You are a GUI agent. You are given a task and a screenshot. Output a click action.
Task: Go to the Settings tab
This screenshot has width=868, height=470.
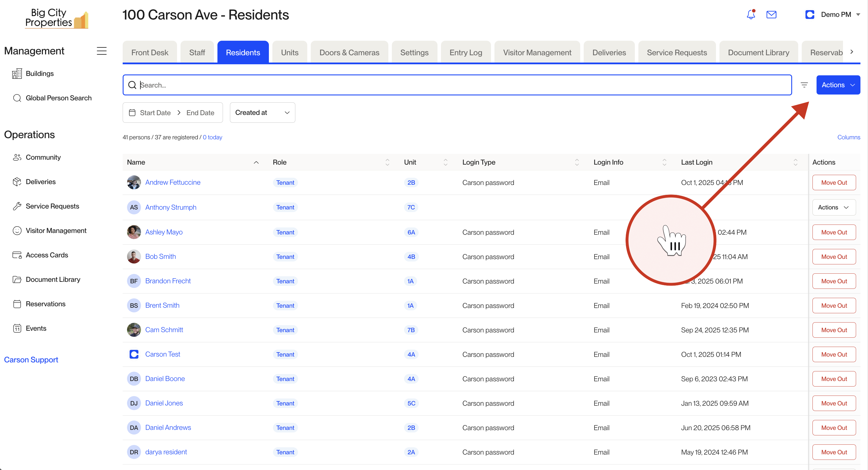pos(414,53)
